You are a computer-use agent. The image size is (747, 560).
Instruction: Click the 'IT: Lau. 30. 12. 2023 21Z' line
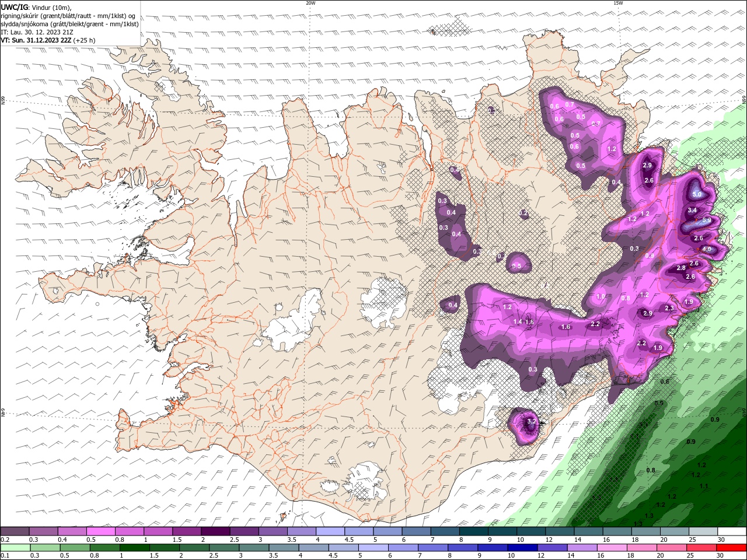pyautogui.click(x=37, y=32)
